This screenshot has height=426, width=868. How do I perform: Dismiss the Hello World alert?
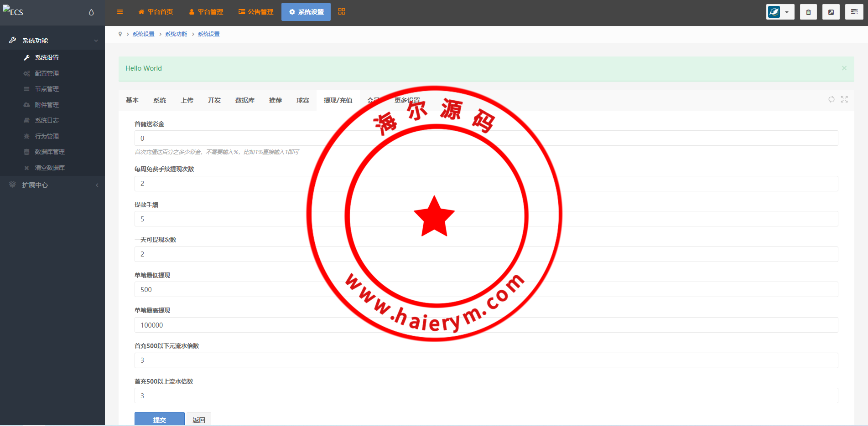[844, 68]
